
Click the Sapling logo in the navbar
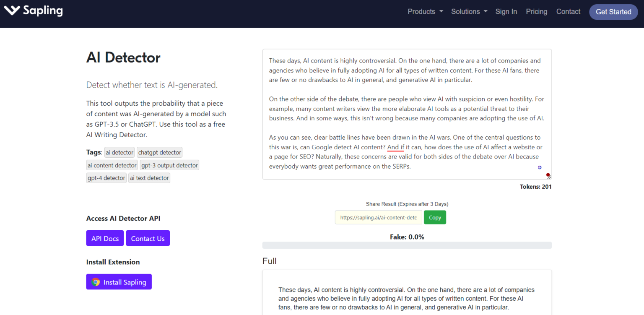tap(33, 11)
